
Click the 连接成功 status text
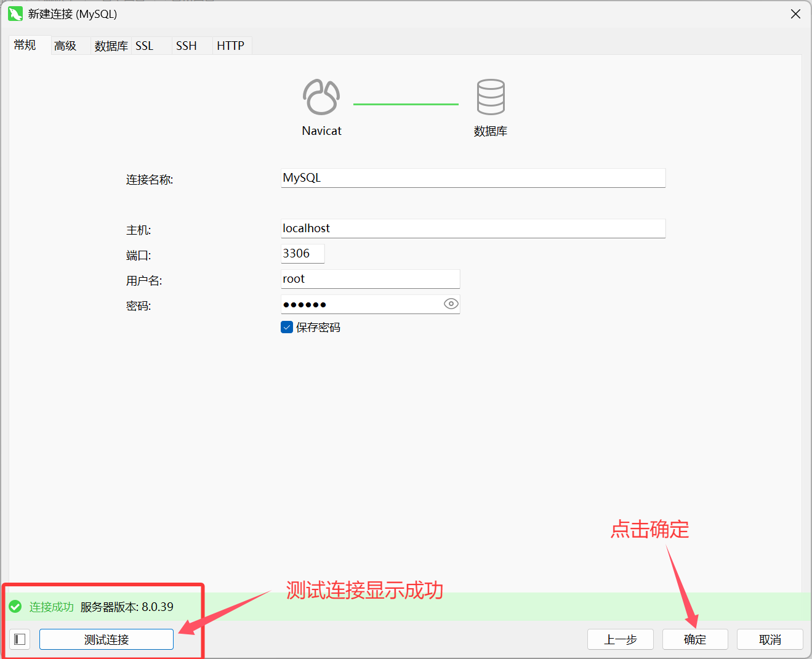point(52,607)
